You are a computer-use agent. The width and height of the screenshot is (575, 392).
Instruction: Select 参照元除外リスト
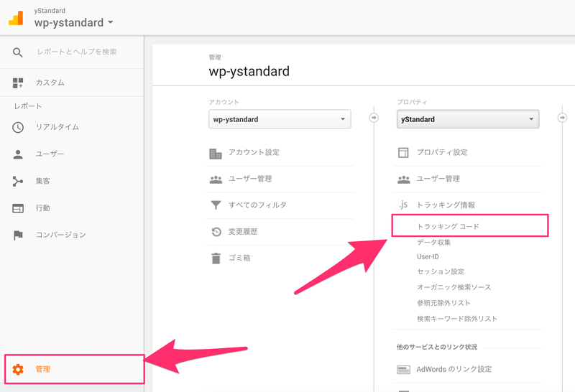443,303
